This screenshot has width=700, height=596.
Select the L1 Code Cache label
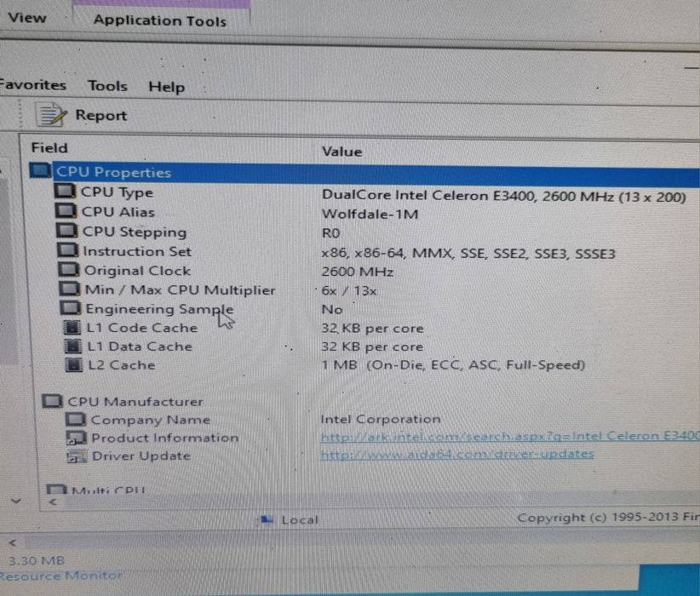[x=142, y=328]
